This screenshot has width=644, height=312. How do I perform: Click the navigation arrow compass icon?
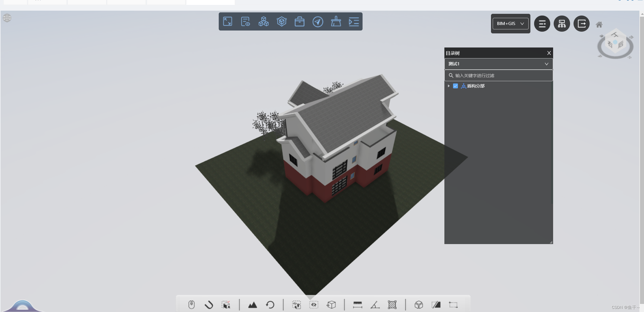[318, 22]
